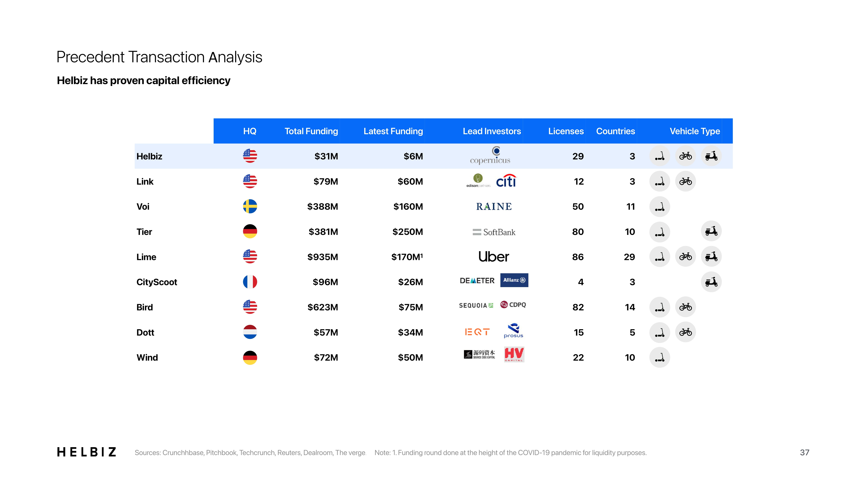Click the Vehicle Type column header
Screen dimensions: 868x488
pyautogui.click(x=695, y=131)
